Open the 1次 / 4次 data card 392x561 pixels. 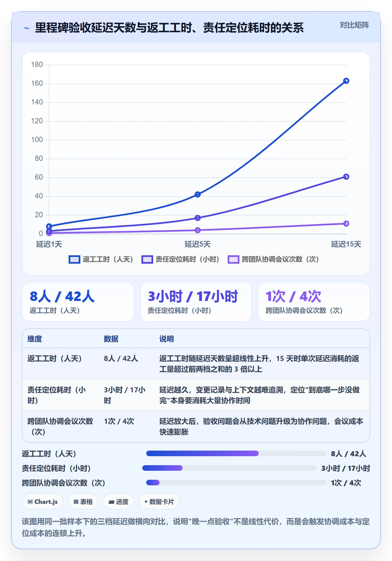point(314,302)
